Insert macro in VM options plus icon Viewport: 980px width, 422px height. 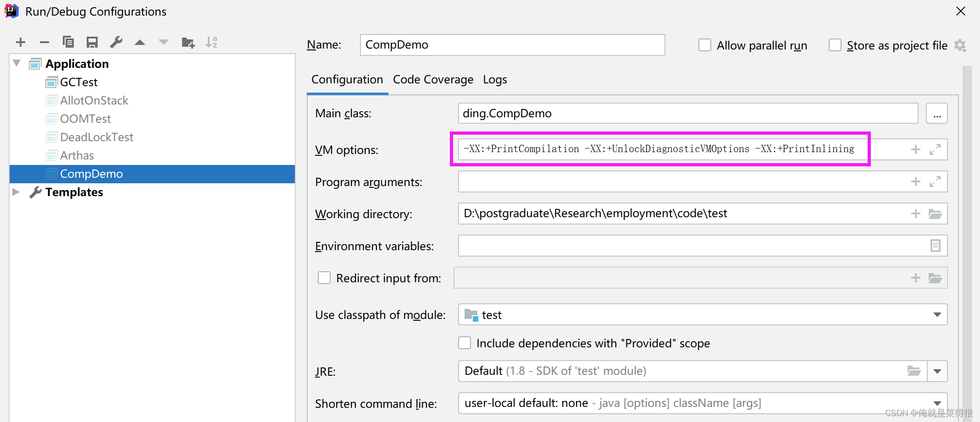(x=916, y=149)
